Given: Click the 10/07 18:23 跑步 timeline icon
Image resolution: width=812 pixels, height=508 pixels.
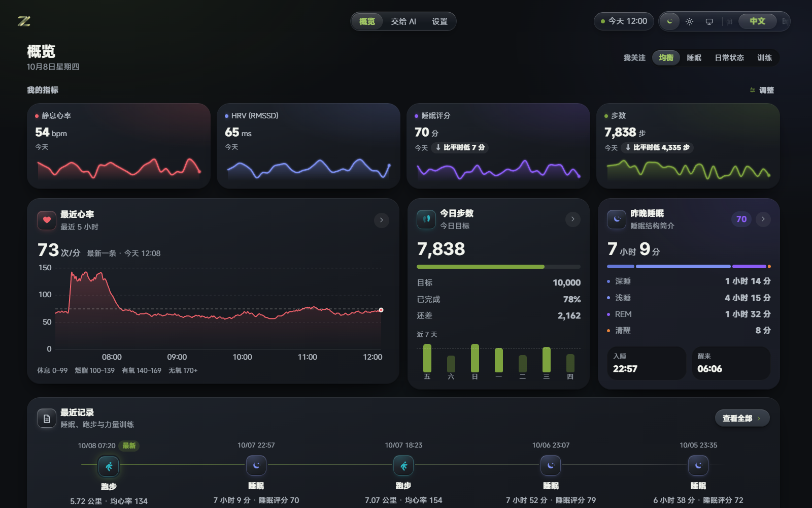Looking at the screenshot, I should pos(403,465).
